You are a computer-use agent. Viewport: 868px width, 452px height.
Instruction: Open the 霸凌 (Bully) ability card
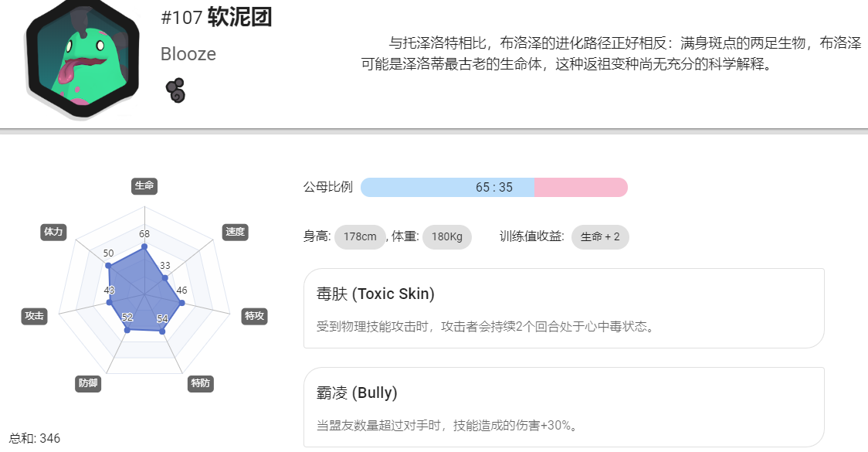pyautogui.click(x=564, y=407)
